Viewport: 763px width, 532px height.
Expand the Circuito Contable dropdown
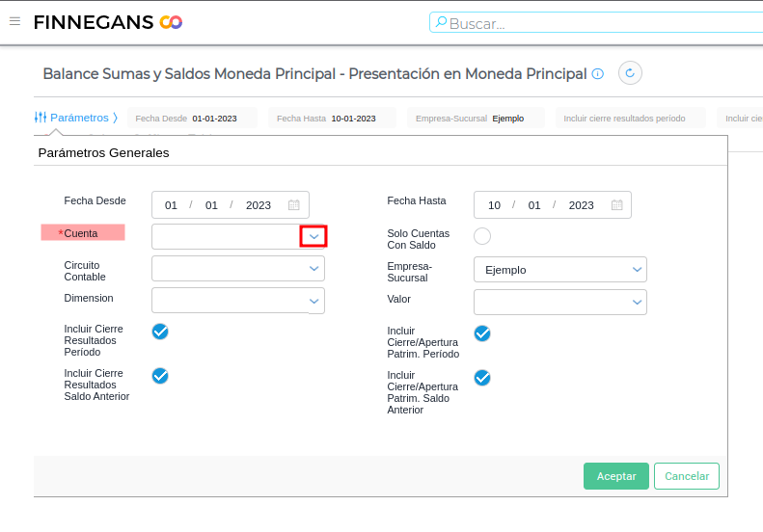click(313, 269)
